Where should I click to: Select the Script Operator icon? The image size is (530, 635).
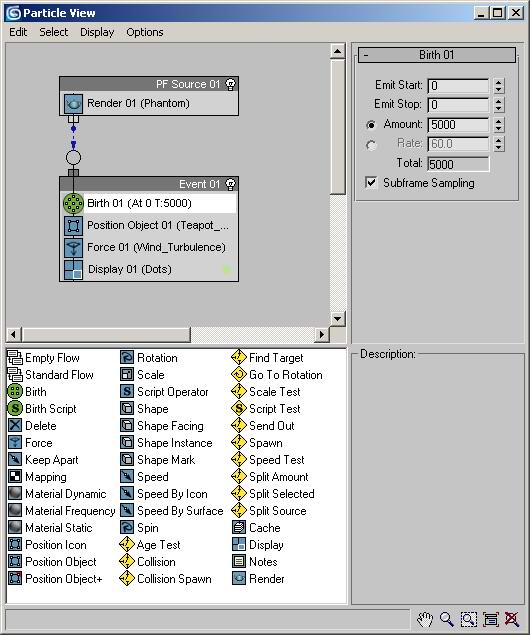click(127, 392)
